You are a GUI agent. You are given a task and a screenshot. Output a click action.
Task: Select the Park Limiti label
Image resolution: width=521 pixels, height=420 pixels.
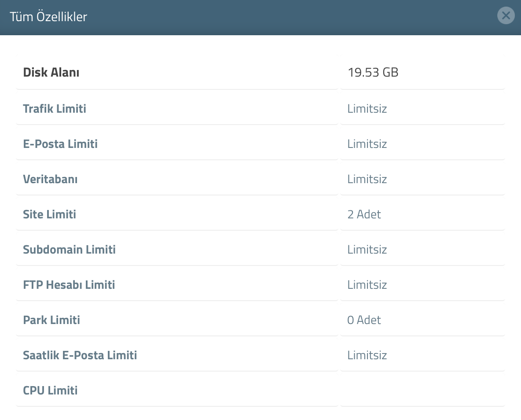51,320
